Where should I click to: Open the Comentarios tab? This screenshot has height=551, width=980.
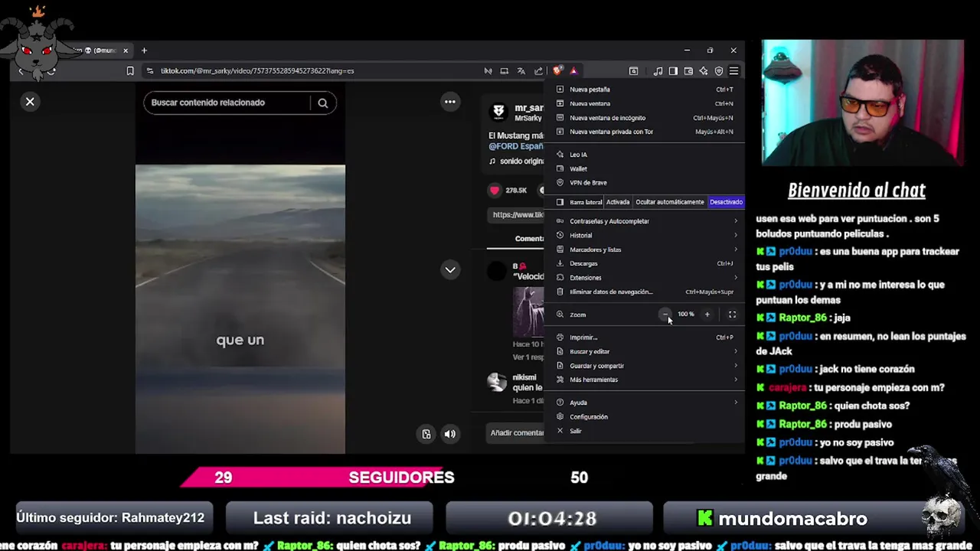coord(529,239)
